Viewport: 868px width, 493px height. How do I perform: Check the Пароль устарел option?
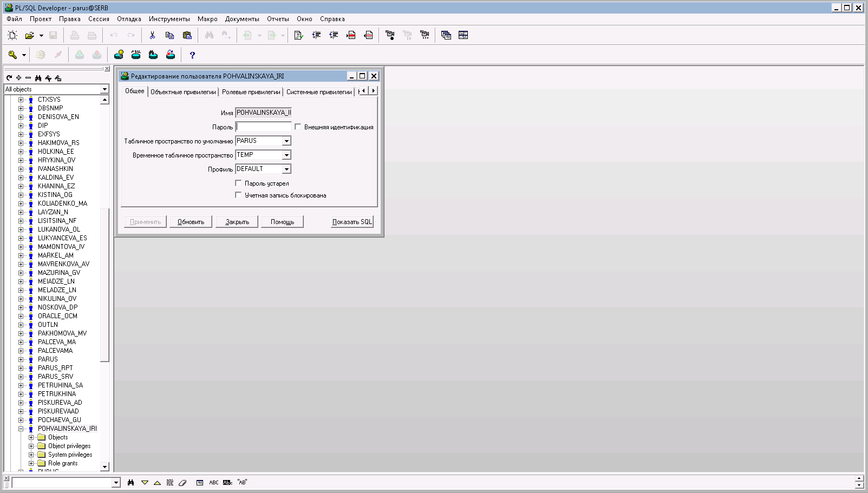coord(238,183)
